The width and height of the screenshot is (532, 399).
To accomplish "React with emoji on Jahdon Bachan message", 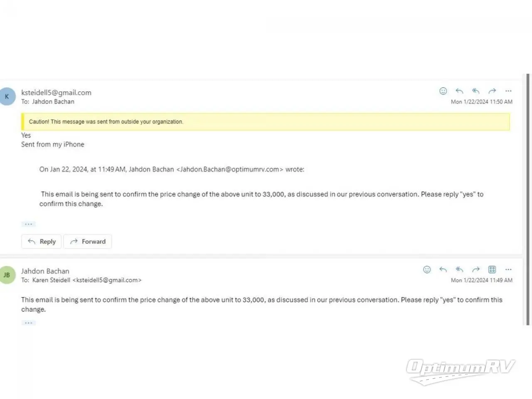I will point(427,270).
